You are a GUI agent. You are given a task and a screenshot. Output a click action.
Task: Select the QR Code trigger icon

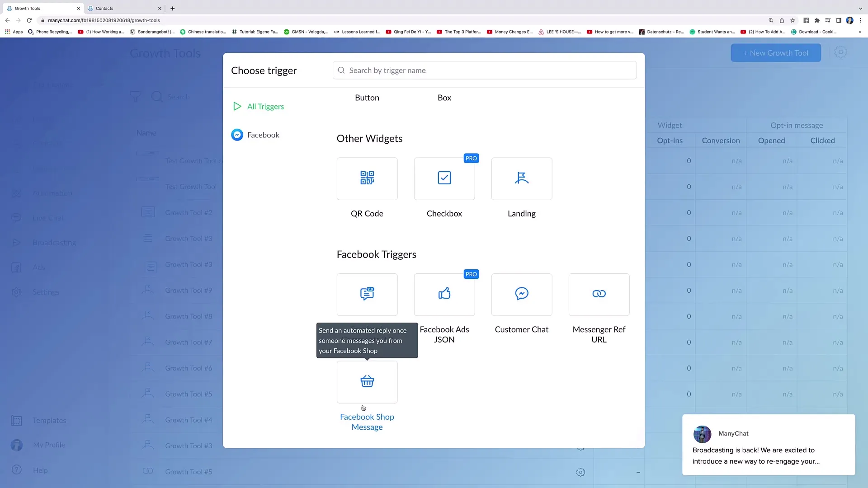[367, 177]
